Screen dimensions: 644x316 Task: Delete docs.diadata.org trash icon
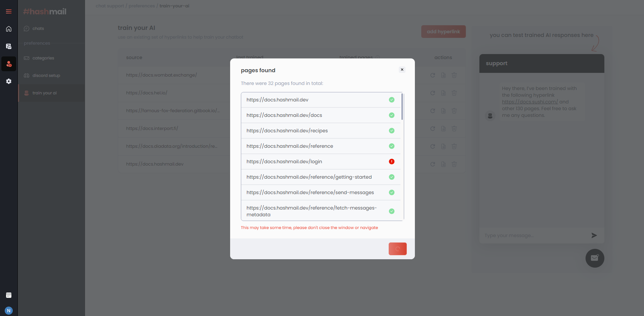click(454, 146)
